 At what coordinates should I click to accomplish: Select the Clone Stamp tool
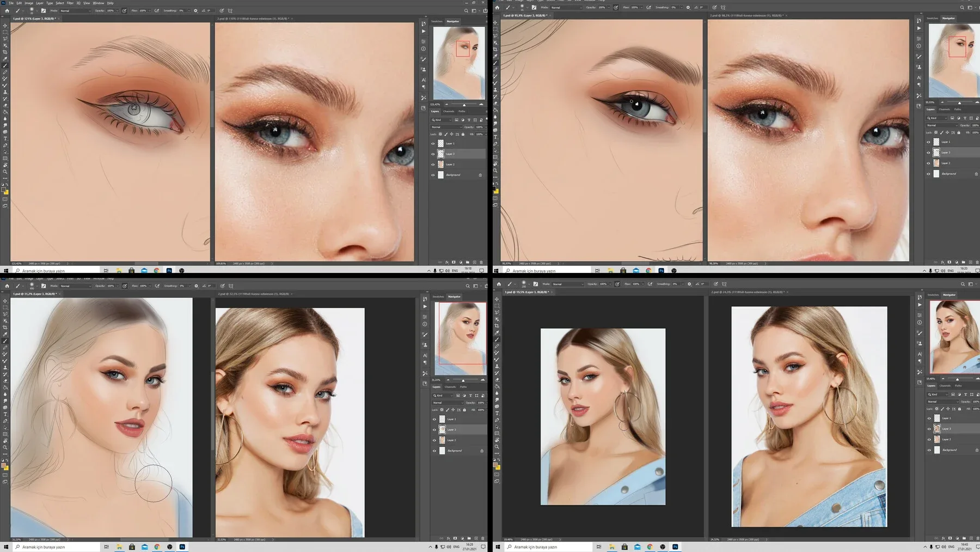click(5, 90)
